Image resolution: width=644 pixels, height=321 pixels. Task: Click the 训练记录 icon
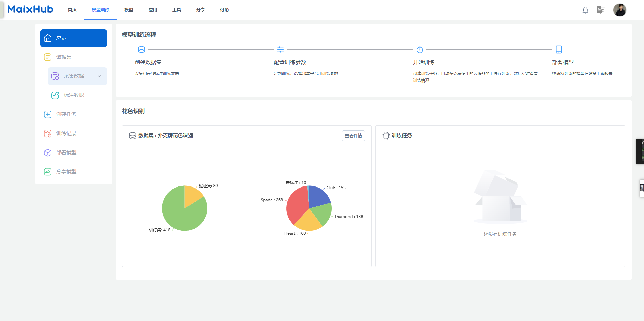(48, 133)
